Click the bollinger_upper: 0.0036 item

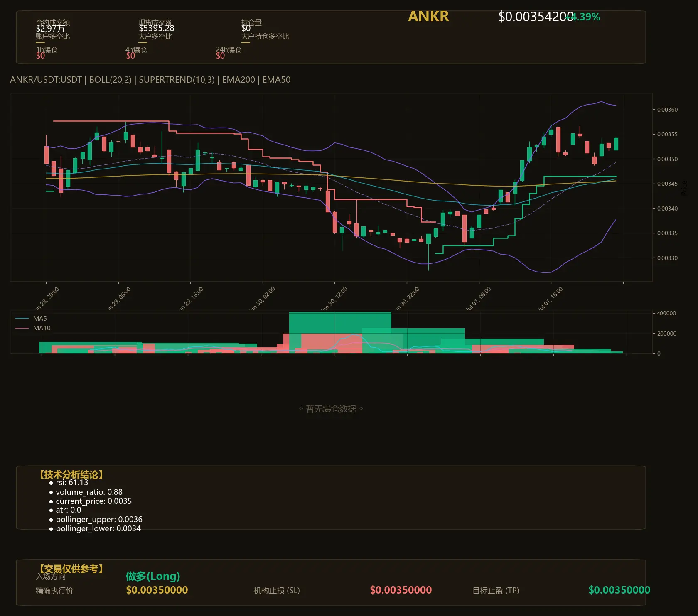point(96,520)
